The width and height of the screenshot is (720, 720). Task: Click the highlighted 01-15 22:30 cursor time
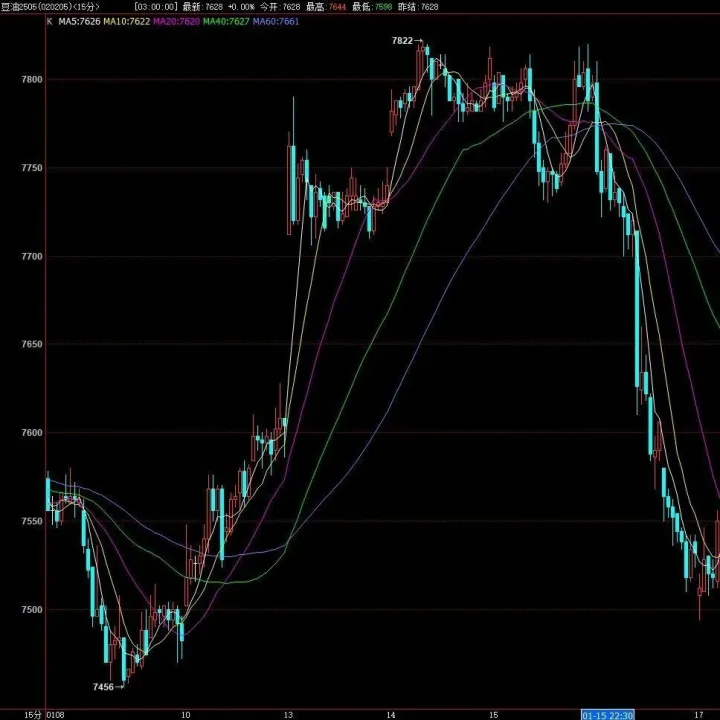point(608,715)
